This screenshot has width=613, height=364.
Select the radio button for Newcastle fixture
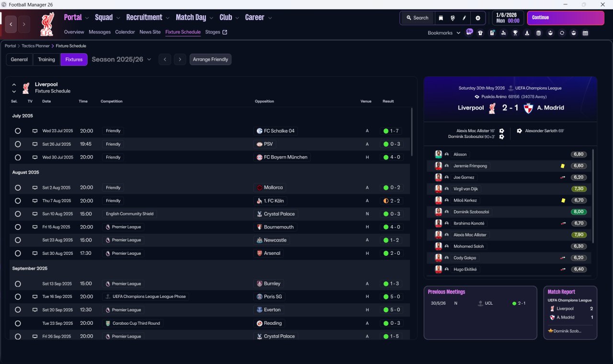(x=18, y=240)
